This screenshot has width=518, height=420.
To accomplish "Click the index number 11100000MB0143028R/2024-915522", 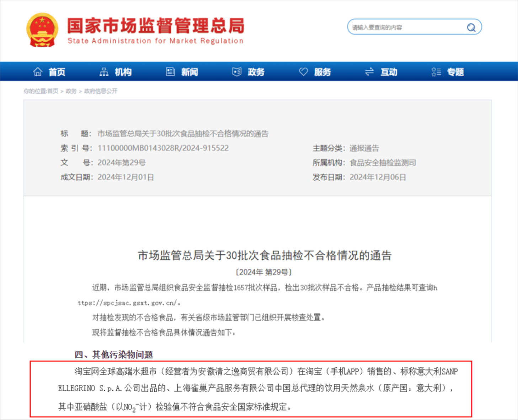I will 163,148.
